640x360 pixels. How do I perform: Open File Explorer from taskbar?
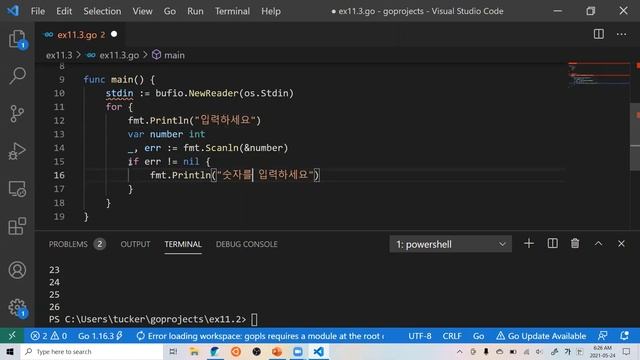pos(194,351)
